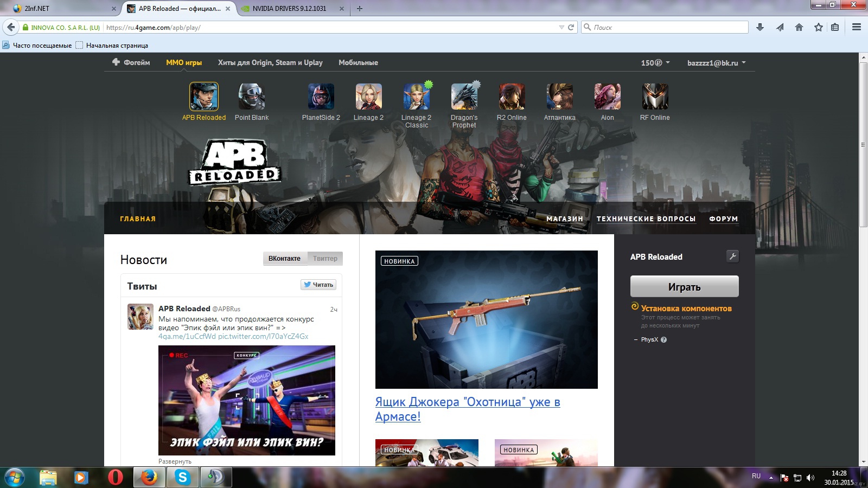Open a new browser tab with plus
This screenshot has width=868, height=488.
click(x=360, y=9)
